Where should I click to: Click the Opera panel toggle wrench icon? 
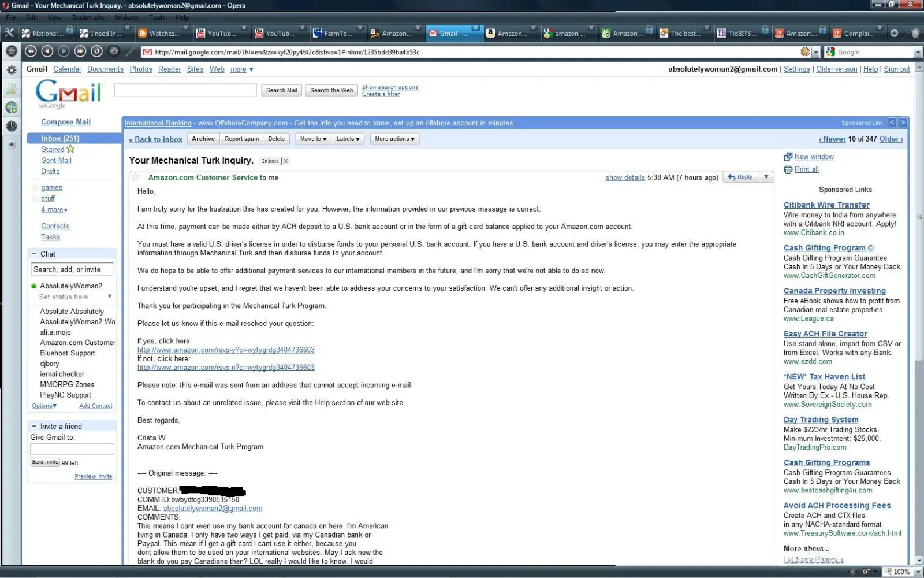tap(9, 33)
